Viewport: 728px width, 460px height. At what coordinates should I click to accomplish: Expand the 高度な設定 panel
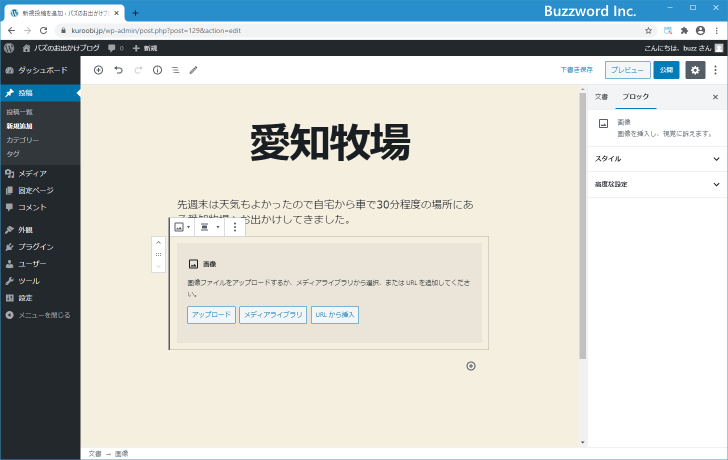pos(657,184)
